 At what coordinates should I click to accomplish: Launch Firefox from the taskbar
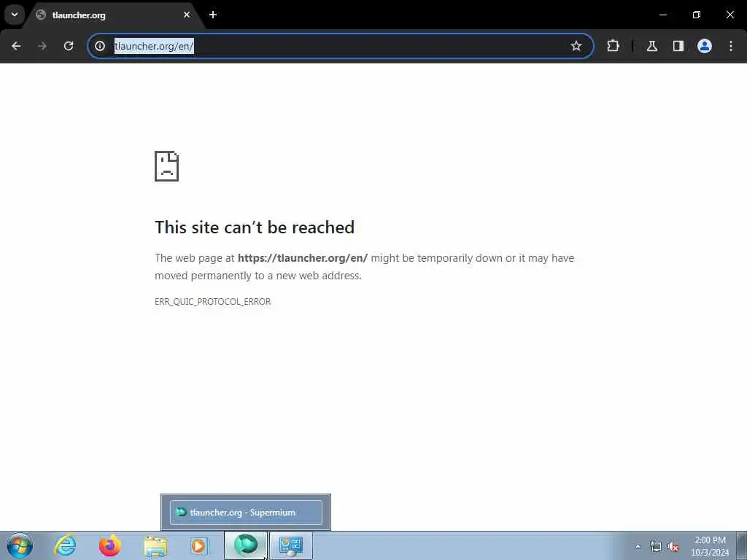109,545
